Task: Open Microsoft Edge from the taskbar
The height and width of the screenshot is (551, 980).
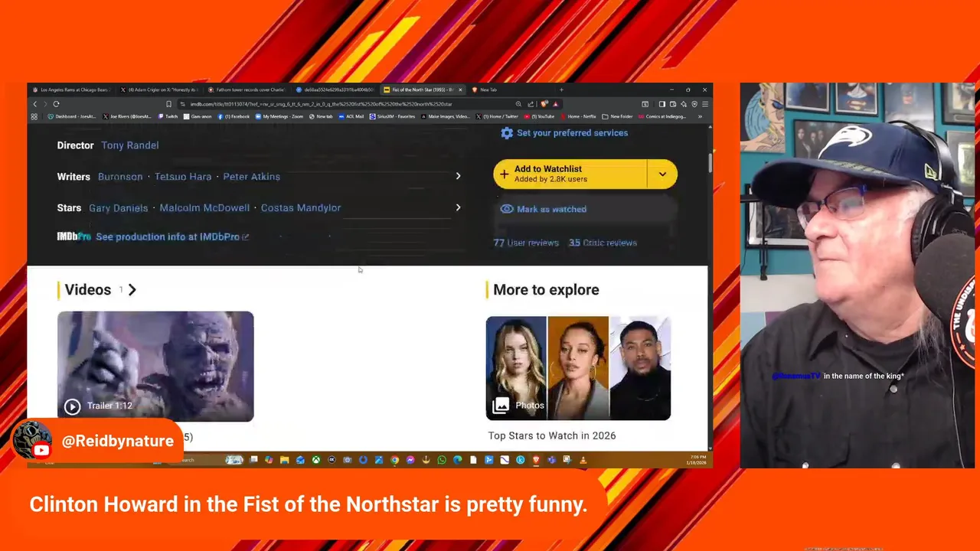Action: [x=457, y=460]
